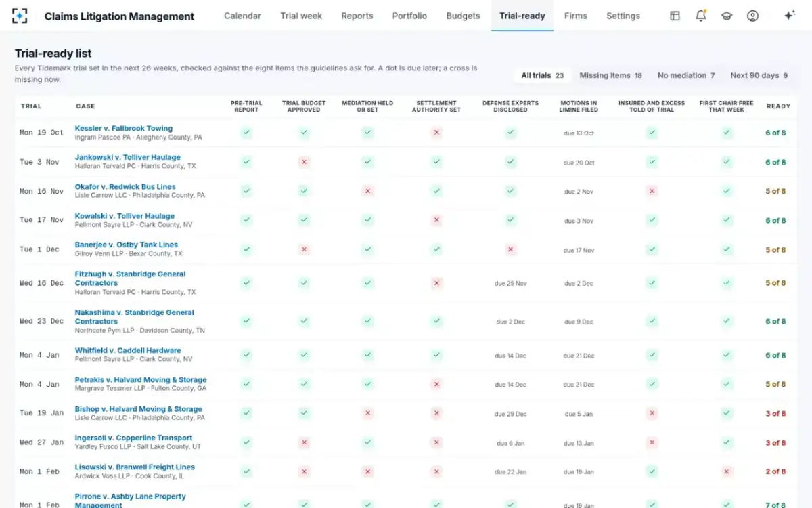
Task: Switch to the Budgets tab
Action: click(x=463, y=16)
